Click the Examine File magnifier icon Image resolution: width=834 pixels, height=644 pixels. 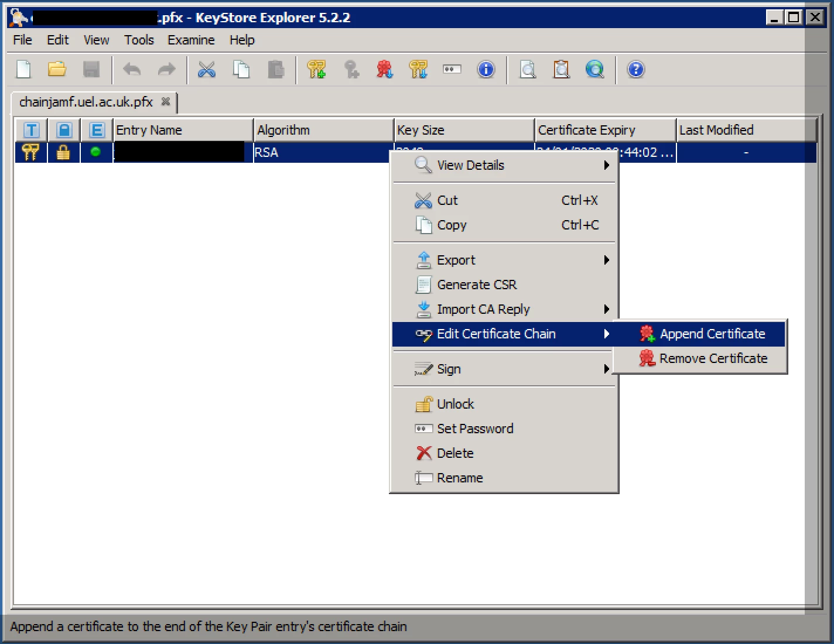point(528,70)
